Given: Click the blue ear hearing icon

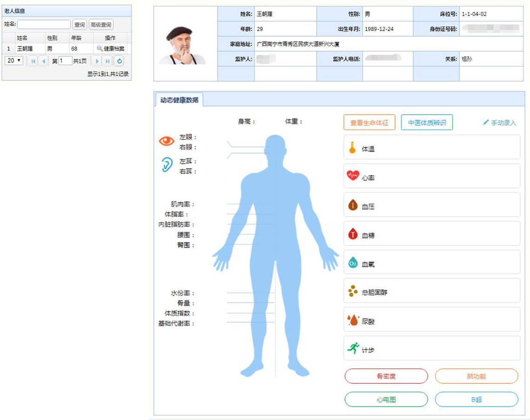Looking at the screenshot, I should [166, 165].
